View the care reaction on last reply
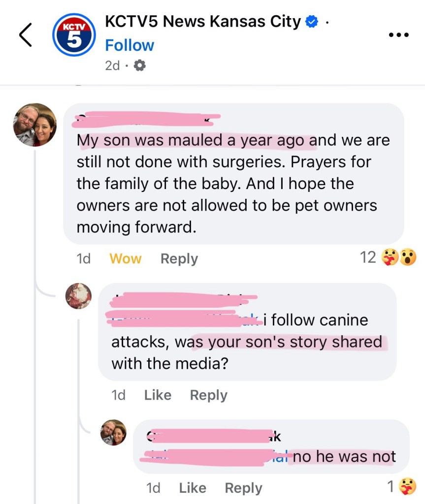425x504 pixels. (407, 487)
